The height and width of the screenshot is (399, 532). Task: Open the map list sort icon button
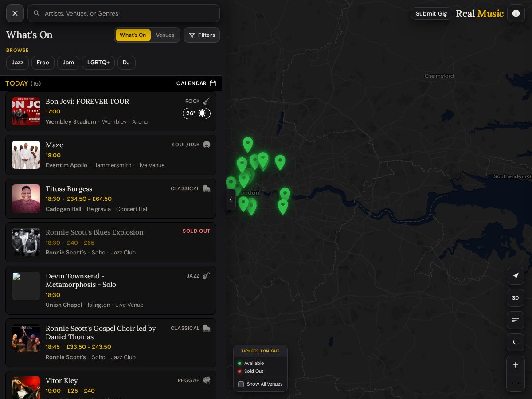(516, 320)
